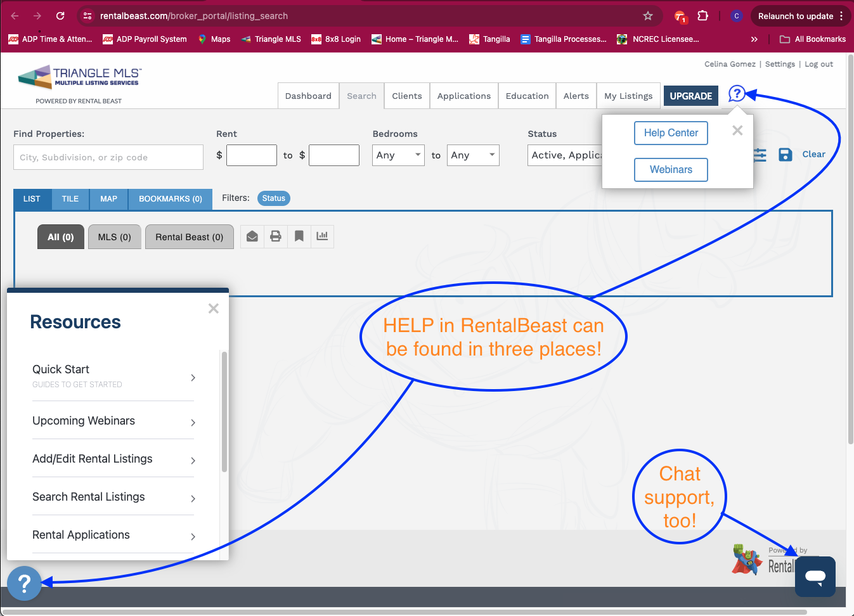
Task: Switch to the Clients tab
Action: (407, 96)
